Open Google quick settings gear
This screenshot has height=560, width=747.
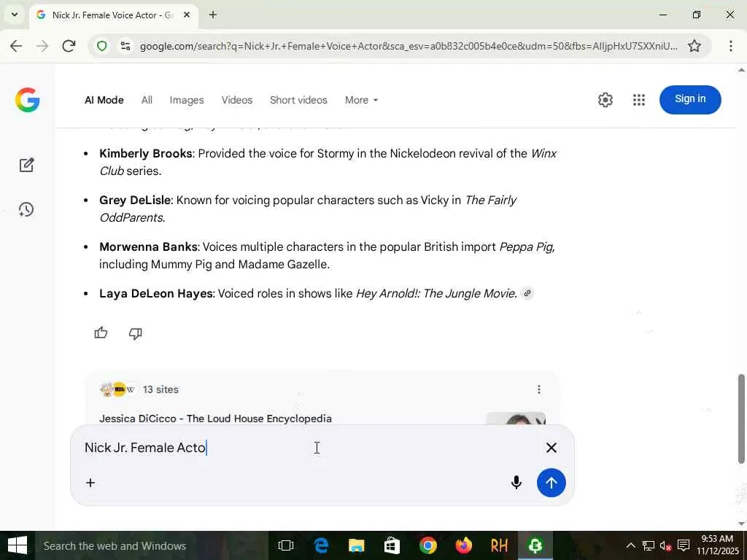pyautogui.click(x=605, y=100)
